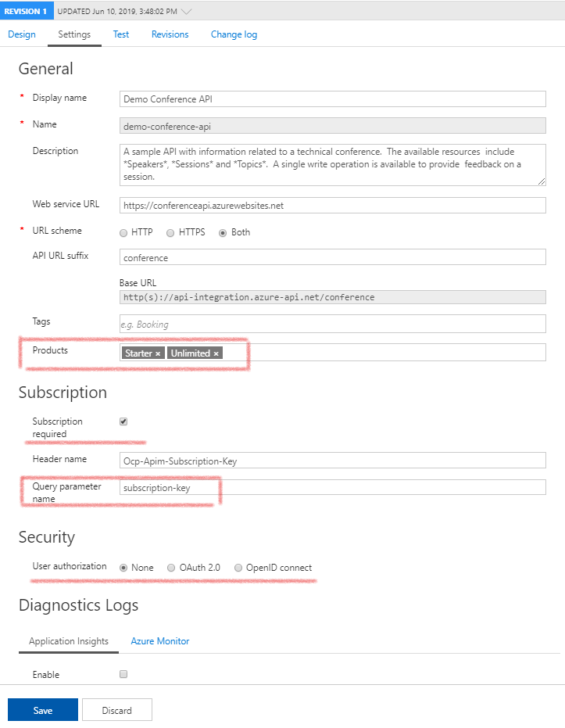Select HTTP URL scheme
The width and height of the screenshot is (565, 728).
click(x=123, y=233)
